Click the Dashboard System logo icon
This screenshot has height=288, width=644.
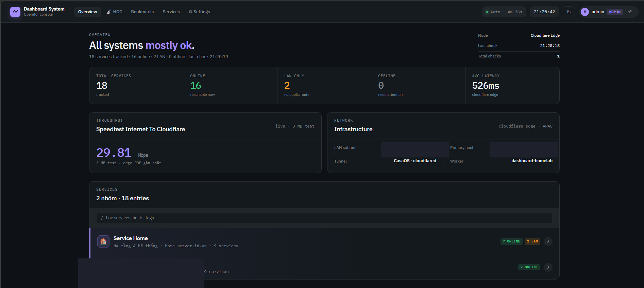point(15,12)
